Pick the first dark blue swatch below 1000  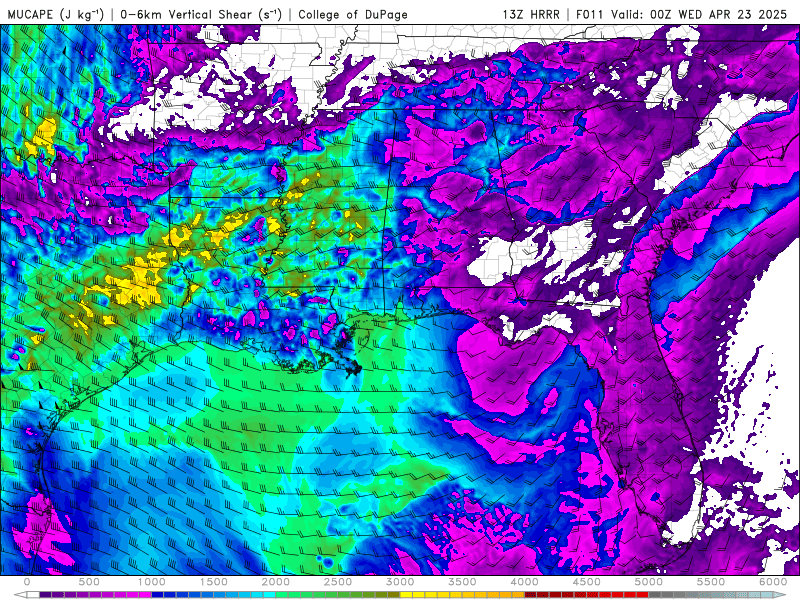[x=158, y=594]
